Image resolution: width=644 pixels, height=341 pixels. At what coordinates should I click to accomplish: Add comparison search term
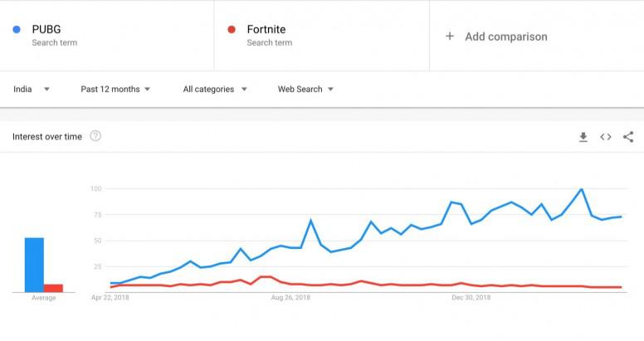pos(537,36)
